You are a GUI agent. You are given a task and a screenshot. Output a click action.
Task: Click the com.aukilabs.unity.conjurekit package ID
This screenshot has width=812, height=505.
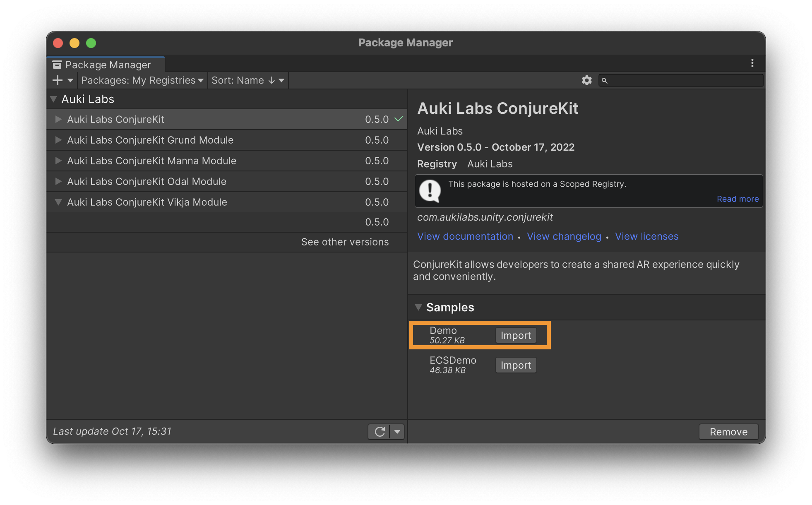[x=485, y=217]
